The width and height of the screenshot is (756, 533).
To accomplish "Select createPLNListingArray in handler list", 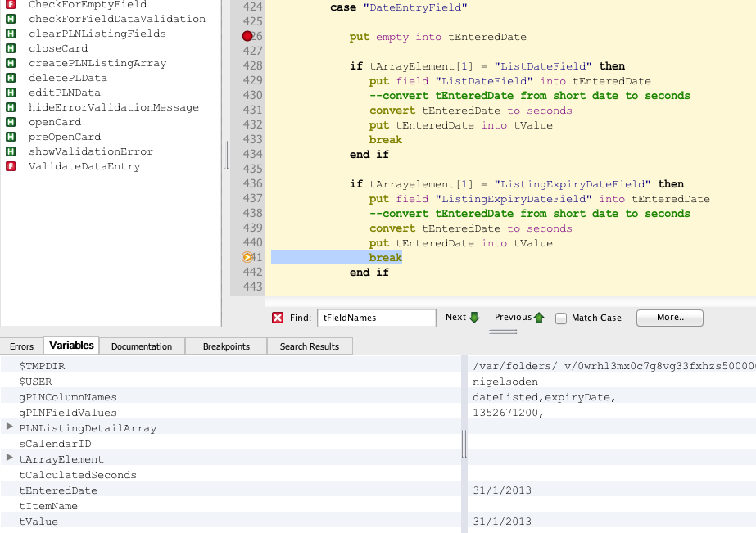I will click(x=97, y=63).
